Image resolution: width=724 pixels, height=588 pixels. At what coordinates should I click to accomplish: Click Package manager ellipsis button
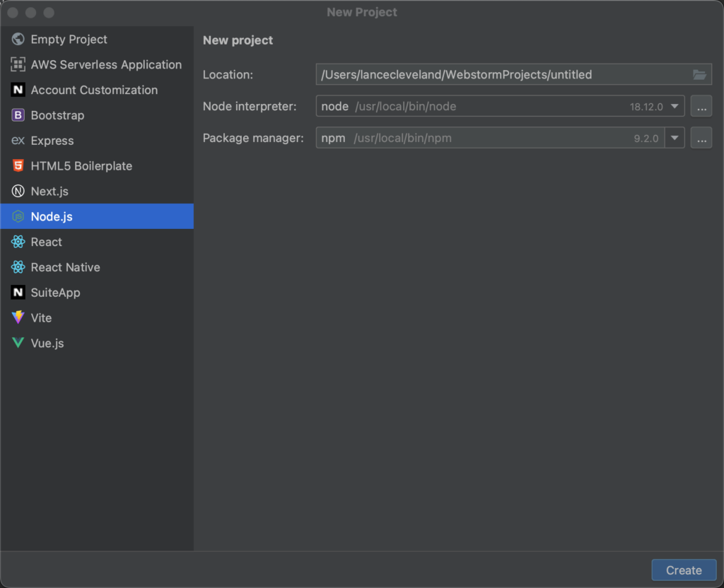(x=701, y=139)
